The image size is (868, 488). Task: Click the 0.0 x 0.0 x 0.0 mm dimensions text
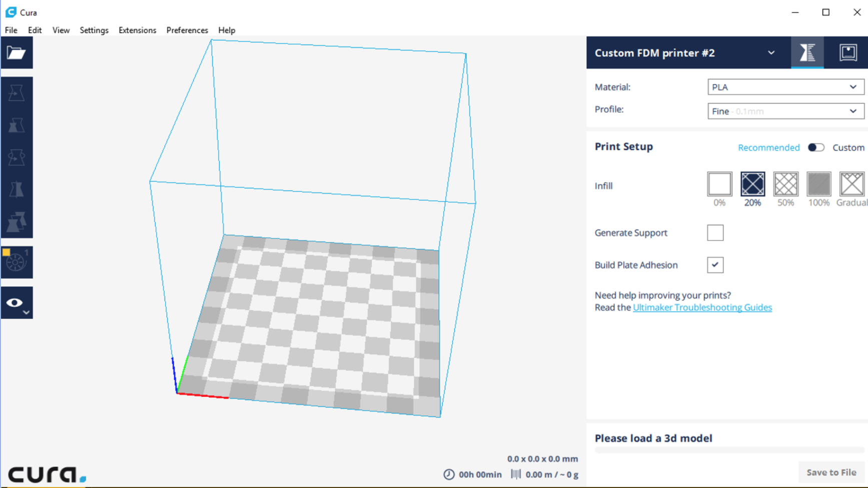pos(543,458)
